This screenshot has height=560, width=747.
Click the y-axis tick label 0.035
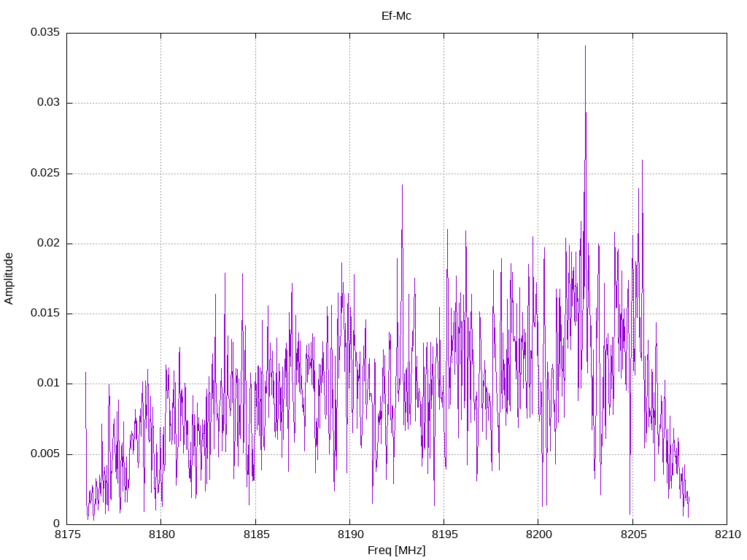(45, 32)
